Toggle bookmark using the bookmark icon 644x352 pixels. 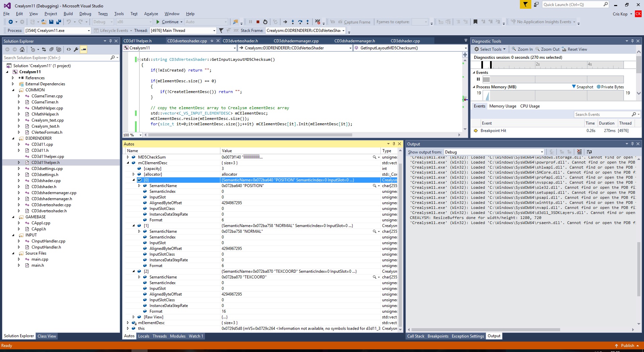point(475,22)
